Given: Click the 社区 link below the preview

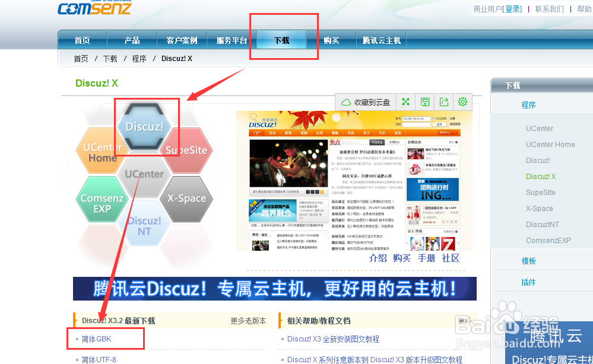Looking at the screenshot, I should pos(451,258).
